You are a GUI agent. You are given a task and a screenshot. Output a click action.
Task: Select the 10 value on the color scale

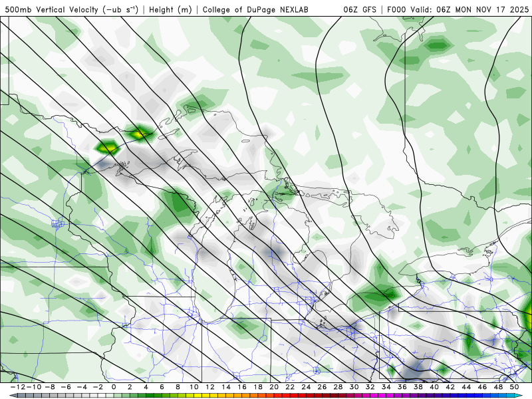point(194,387)
